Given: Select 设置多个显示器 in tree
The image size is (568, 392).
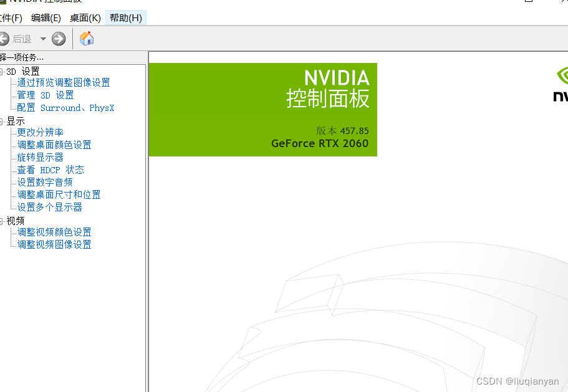Looking at the screenshot, I should click(x=50, y=208).
